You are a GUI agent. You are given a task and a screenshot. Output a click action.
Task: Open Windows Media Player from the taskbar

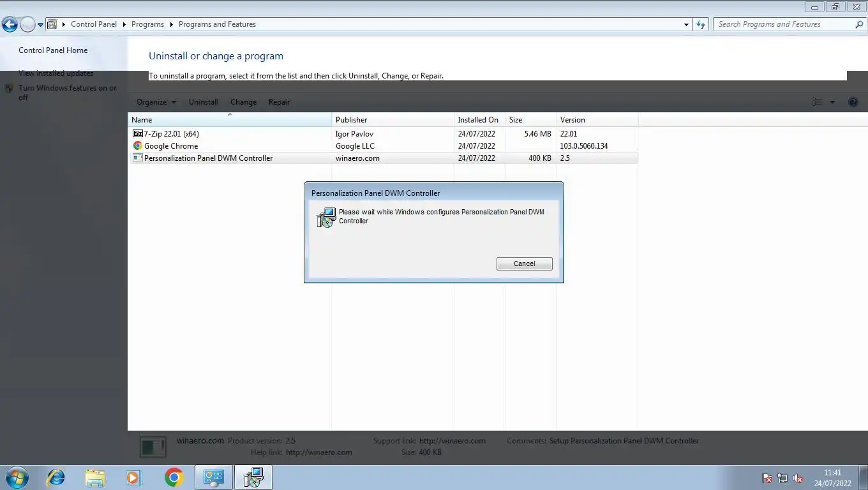[134, 477]
